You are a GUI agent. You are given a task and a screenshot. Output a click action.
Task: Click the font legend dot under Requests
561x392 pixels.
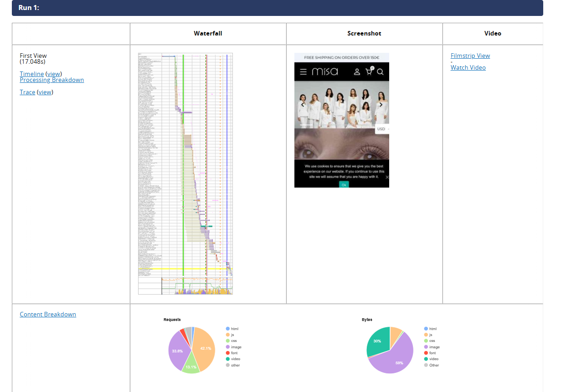pos(228,353)
